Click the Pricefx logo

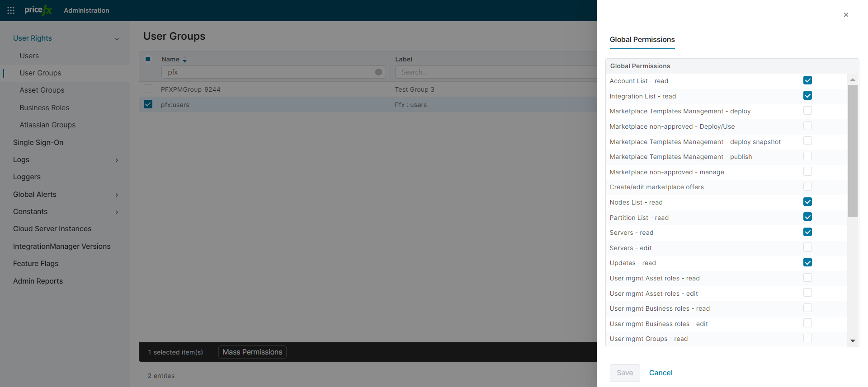pyautogui.click(x=38, y=10)
